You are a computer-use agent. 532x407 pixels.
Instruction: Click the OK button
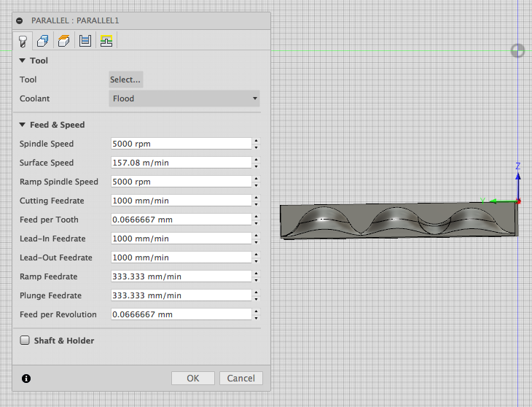(193, 378)
